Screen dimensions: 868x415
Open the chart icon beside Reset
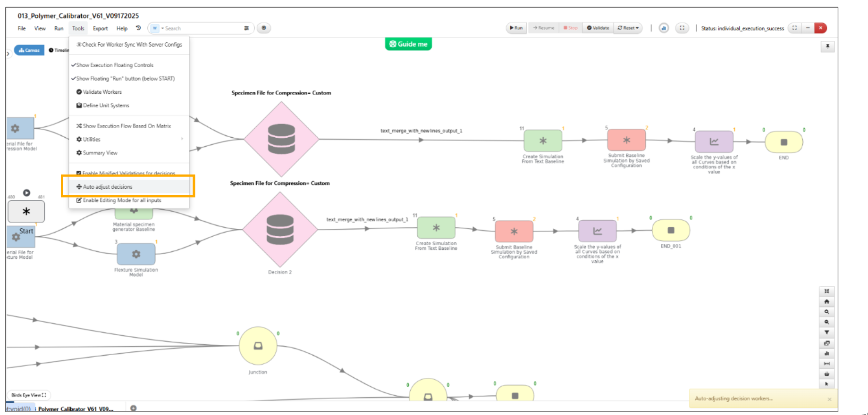click(x=664, y=28)
